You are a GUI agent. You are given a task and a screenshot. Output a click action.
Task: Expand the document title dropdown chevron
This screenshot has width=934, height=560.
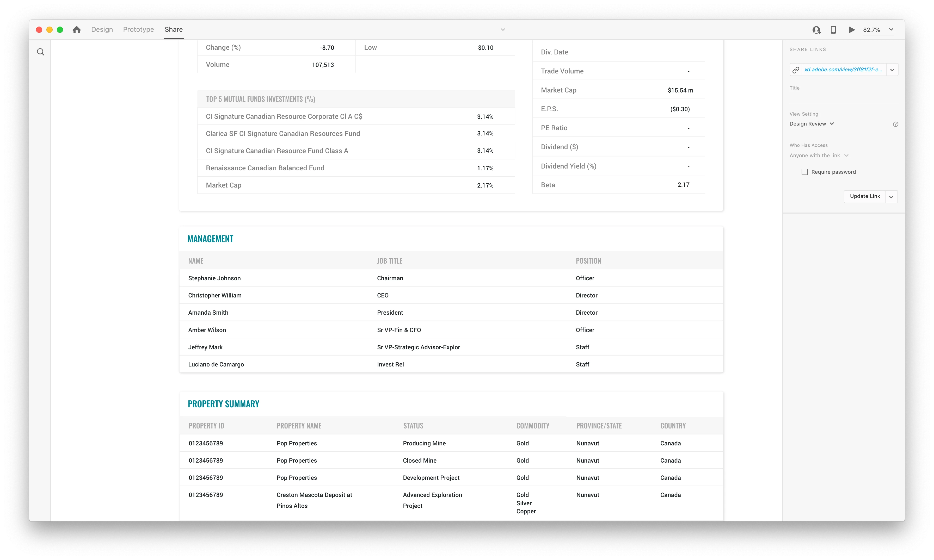(503, 30)
